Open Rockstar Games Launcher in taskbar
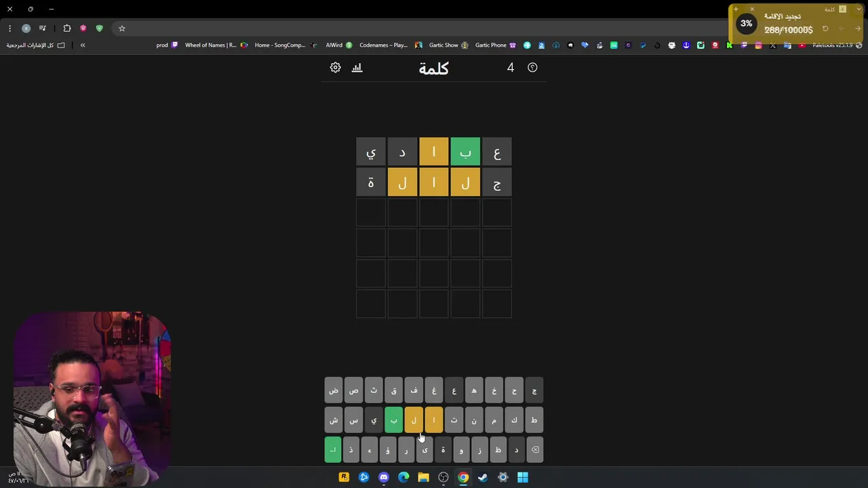Screen dimensions: 868x488 [344, 477]
